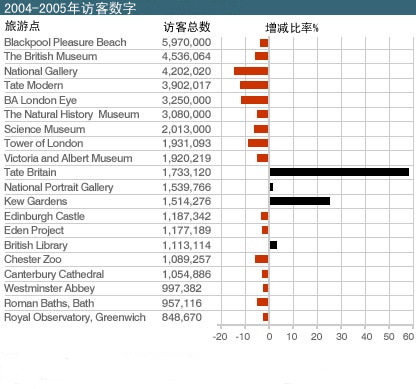Click the British Library black bar
Viewport: 416px width, 389px height.
[x=273, y=245]
